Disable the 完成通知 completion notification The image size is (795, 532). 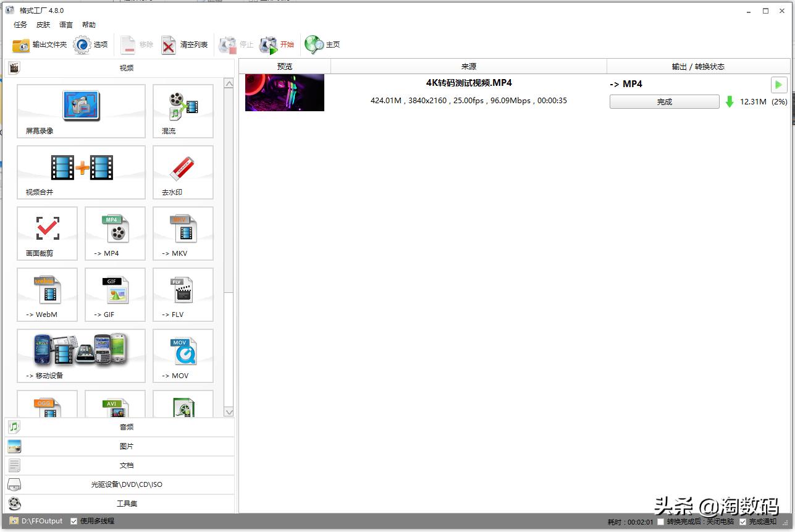click(x=742, y=521)
